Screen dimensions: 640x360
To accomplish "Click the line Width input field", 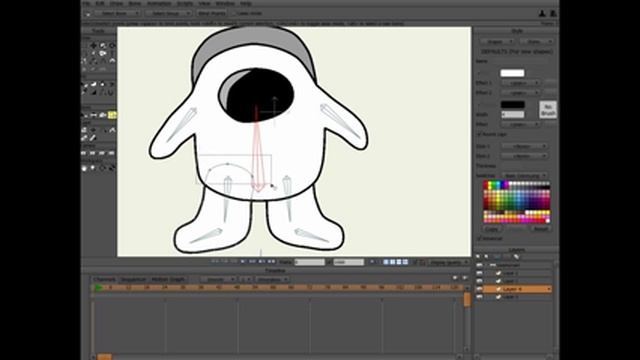I will (x=513, y=115).
